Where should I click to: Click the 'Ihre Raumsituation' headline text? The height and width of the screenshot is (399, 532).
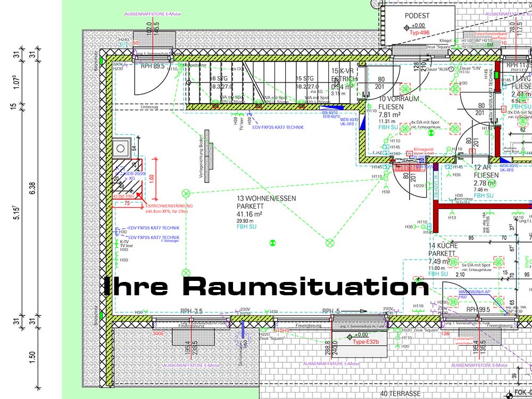265,287
